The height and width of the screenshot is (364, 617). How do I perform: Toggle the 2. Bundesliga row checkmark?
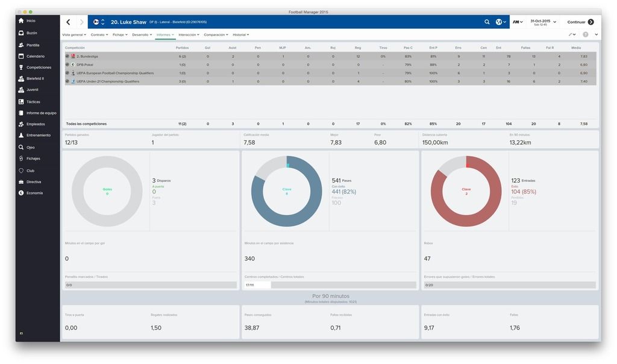67,56
